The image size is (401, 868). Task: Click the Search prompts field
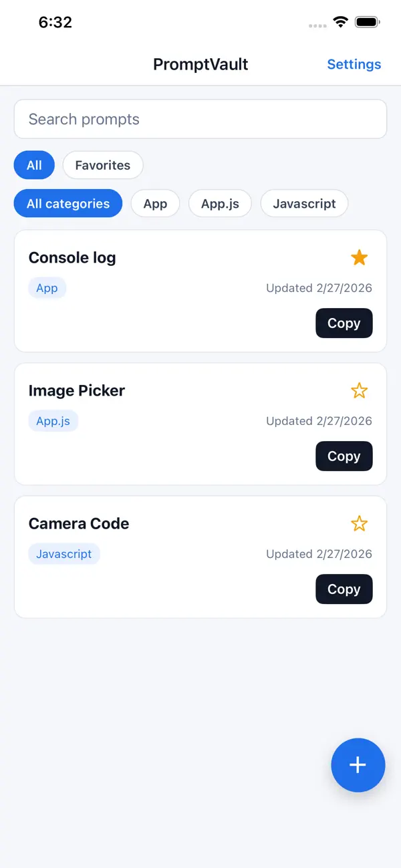pyautogui.click(x=200, y=119)
